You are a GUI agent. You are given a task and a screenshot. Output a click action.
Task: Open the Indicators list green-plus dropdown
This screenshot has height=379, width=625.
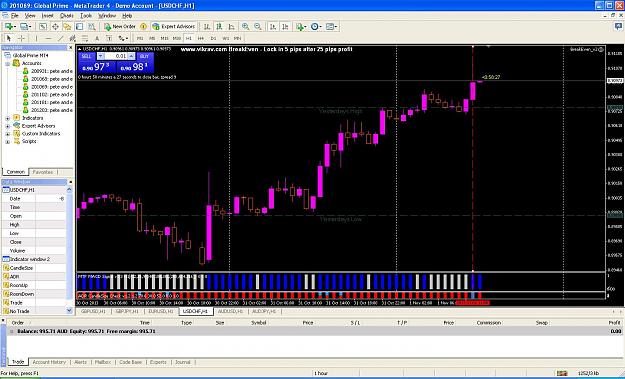click(x=301, y=26)
